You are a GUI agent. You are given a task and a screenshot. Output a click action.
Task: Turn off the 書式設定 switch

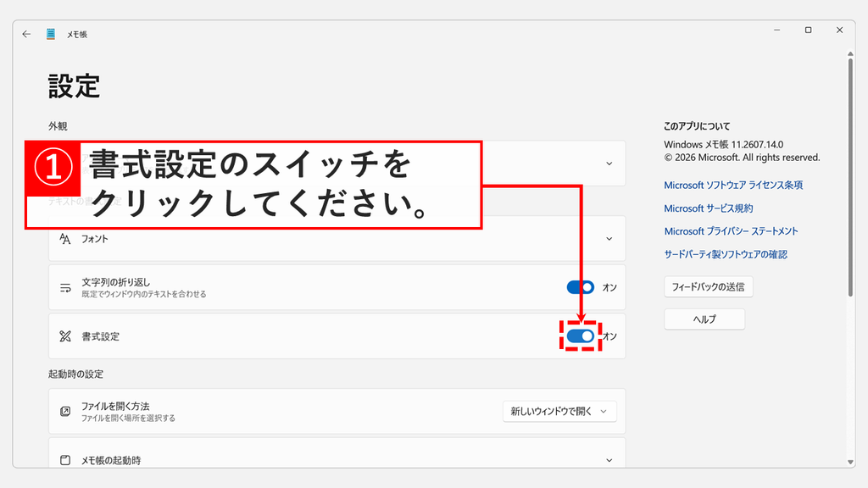tap(580, 335)
